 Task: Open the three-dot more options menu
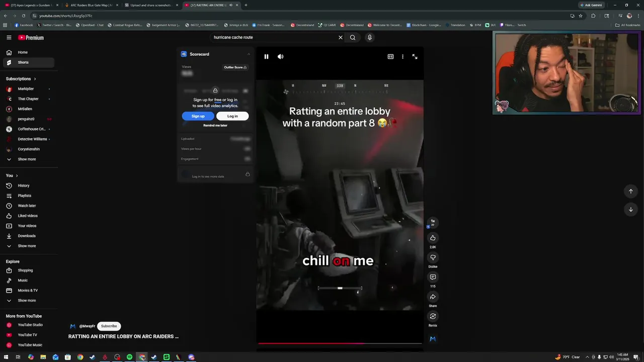coord(403,57)
